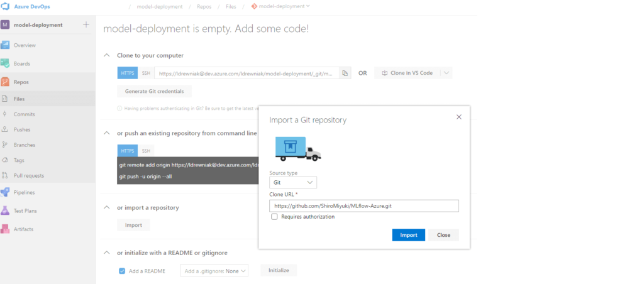Image resolution: width=644 pixels, height=284 pixels.
Task: Click the Close button in the dialog
Action: click(443, 235)
